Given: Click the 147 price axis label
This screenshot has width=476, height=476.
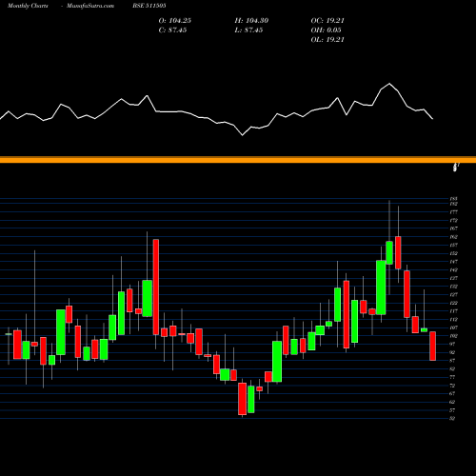Looking at the screenshot, I should 453,262.
